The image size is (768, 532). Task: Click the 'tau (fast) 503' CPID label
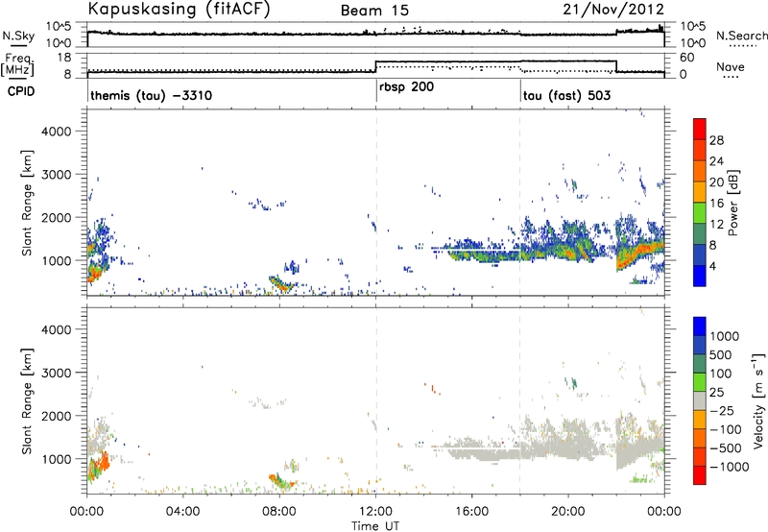coord(566,95)
